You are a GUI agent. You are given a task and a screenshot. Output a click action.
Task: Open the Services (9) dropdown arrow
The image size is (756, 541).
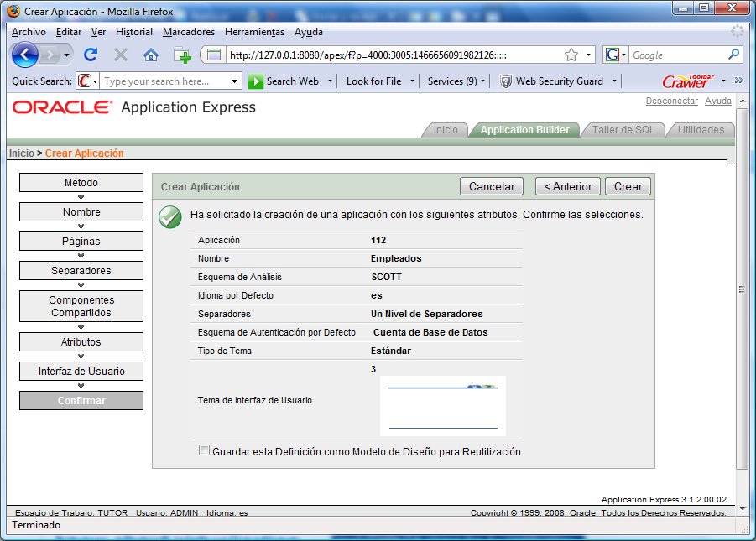tap(482, 81)
